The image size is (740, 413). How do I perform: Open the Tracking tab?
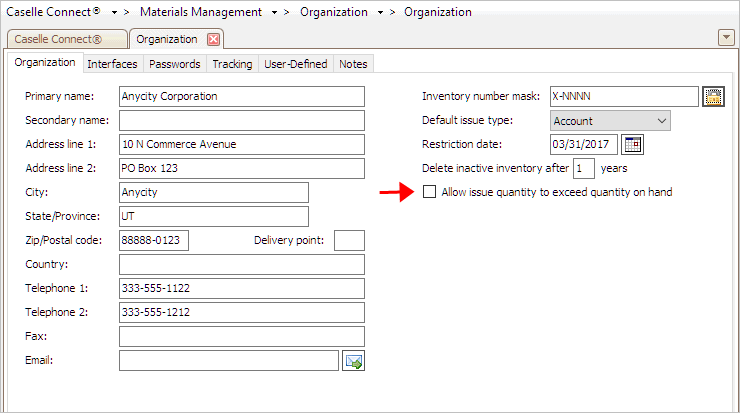click(232, 64)
